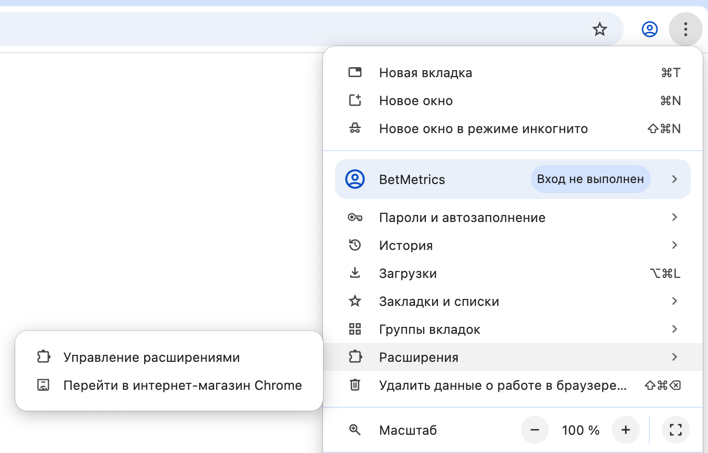The height and width of the screenshot is (453, 708).
Task: Click the Пароли и автозаполнение label
Action: 462,217
